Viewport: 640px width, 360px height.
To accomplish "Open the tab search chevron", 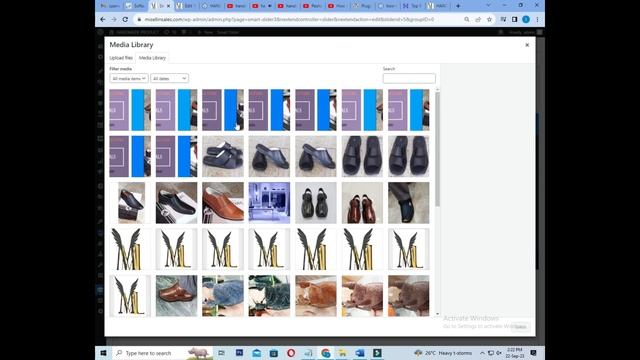I will pos(488,5).
